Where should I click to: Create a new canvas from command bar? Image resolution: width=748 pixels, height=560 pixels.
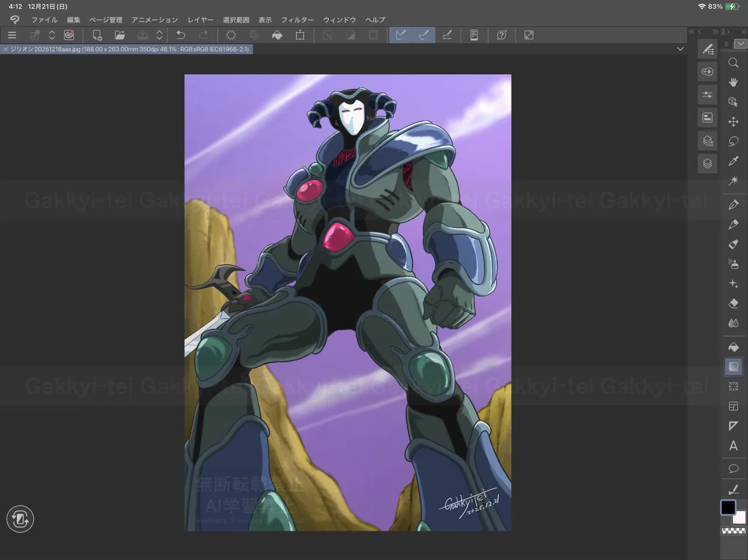[x=97, y=35]
